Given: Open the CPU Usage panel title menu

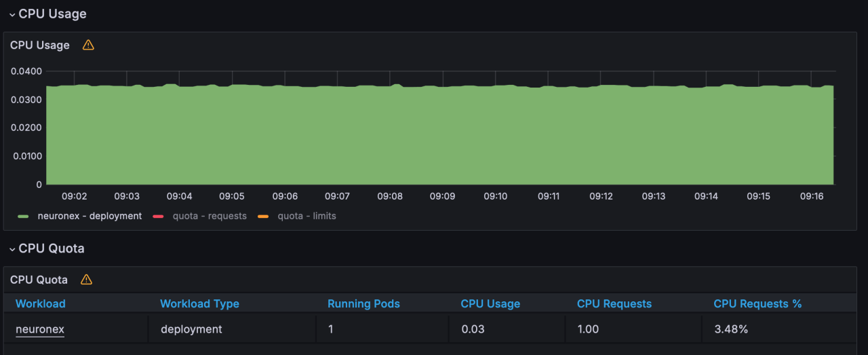Looking at the screenshot, I should 40,45.
